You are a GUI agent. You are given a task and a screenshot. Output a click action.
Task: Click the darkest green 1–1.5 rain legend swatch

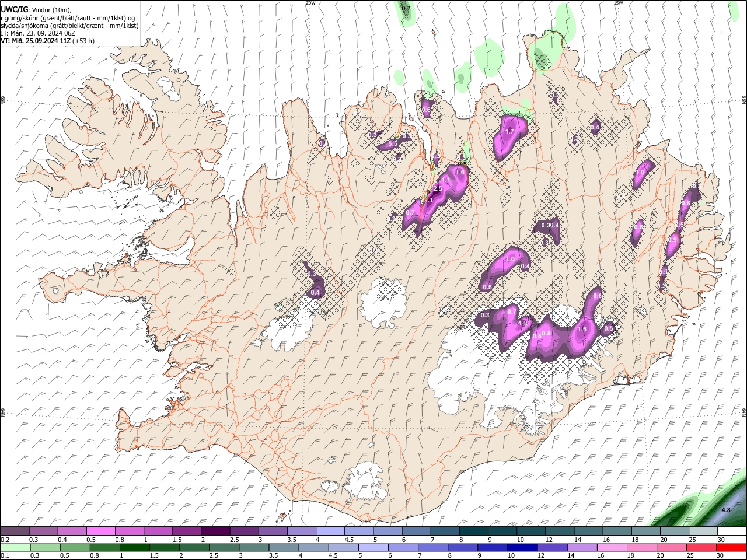(x=134, y=548)
